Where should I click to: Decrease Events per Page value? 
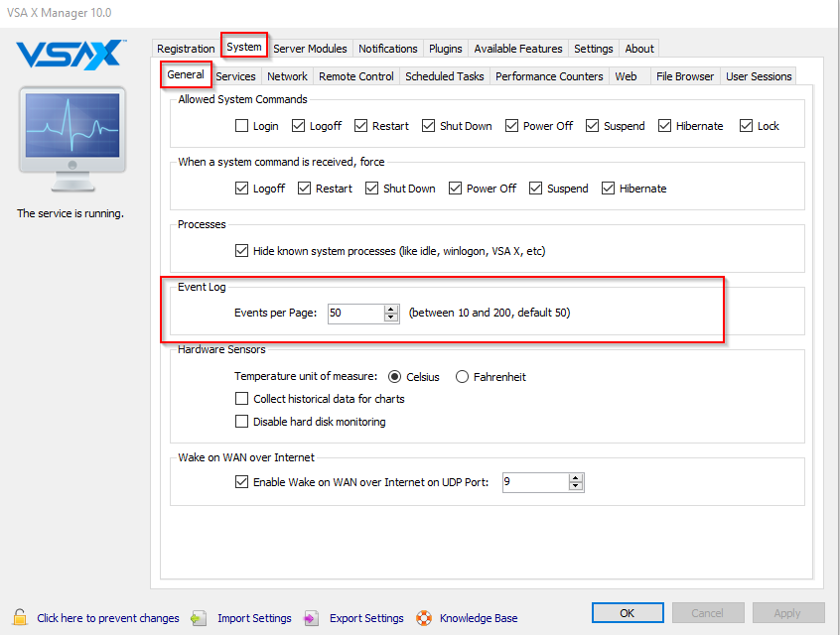tap(391, 317)
